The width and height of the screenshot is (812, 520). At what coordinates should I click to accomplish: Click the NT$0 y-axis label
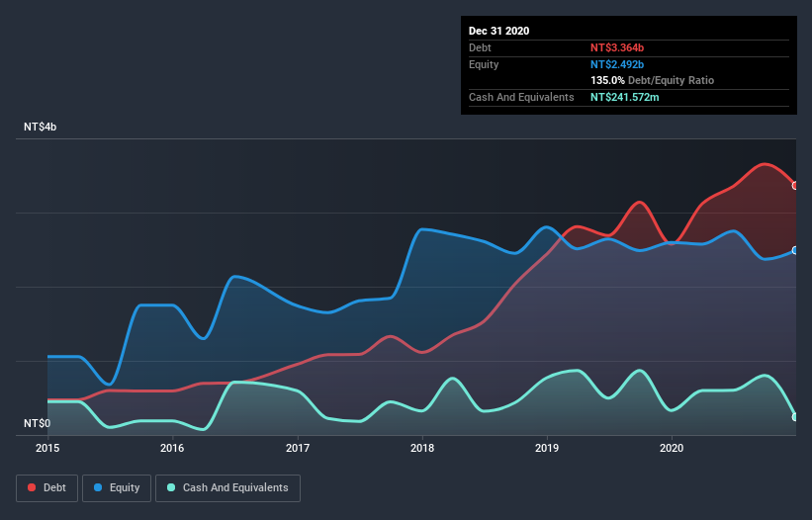point(38,423)
